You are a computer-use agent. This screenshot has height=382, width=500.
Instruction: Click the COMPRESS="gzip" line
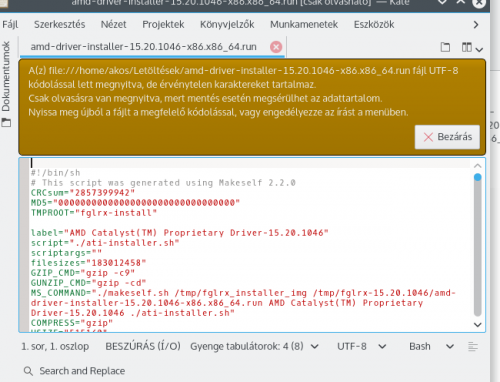[72, 323]
